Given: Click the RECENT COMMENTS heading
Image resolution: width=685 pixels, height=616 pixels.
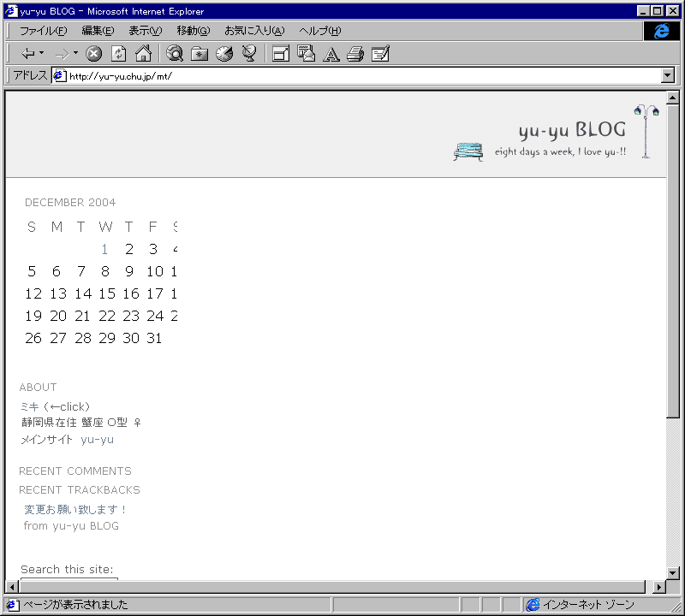Looking at the screenshot, I should point(75,471).
